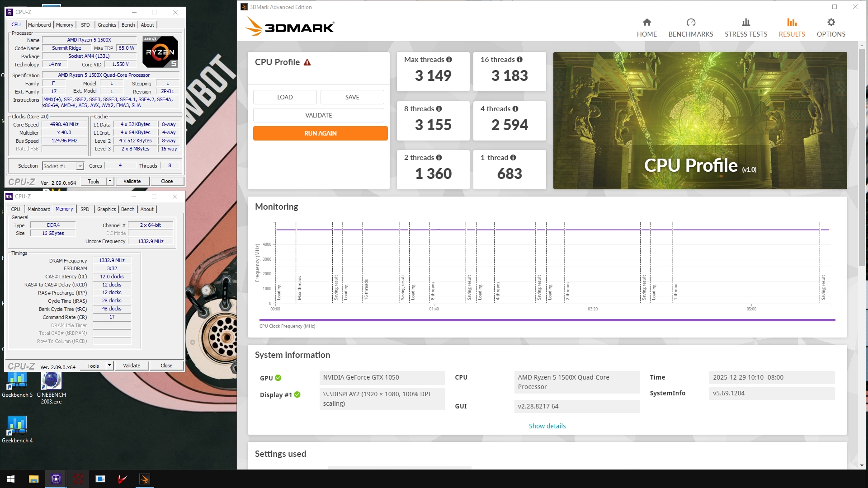The height and width of the screenshot is (488, 868).
Task: Open Tools dropdown arrow in lower CPU-Z
Action: click(x=109, y=366)
